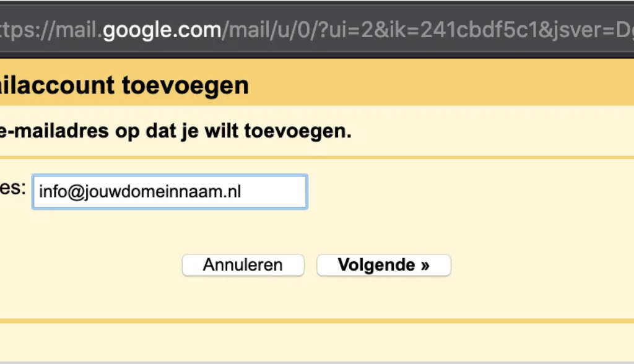Click the "es:" label beside the email field
This screenshot has width=634, height=364.
pos(12,188)
